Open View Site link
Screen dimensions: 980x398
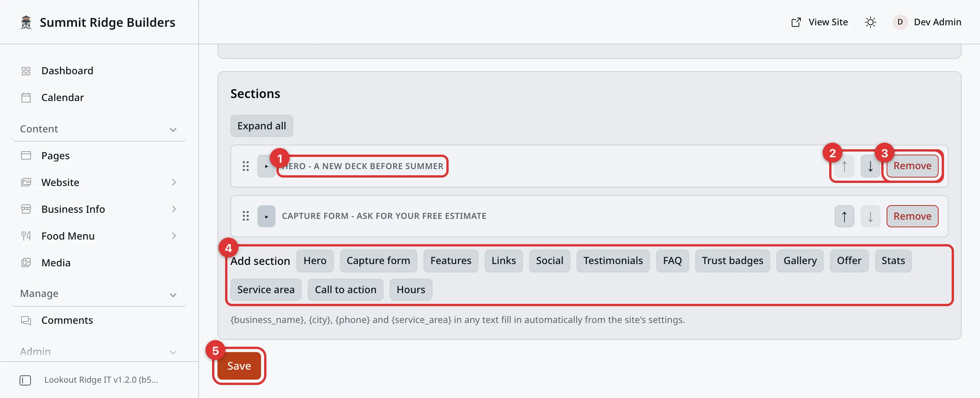[x=820, y=22]
